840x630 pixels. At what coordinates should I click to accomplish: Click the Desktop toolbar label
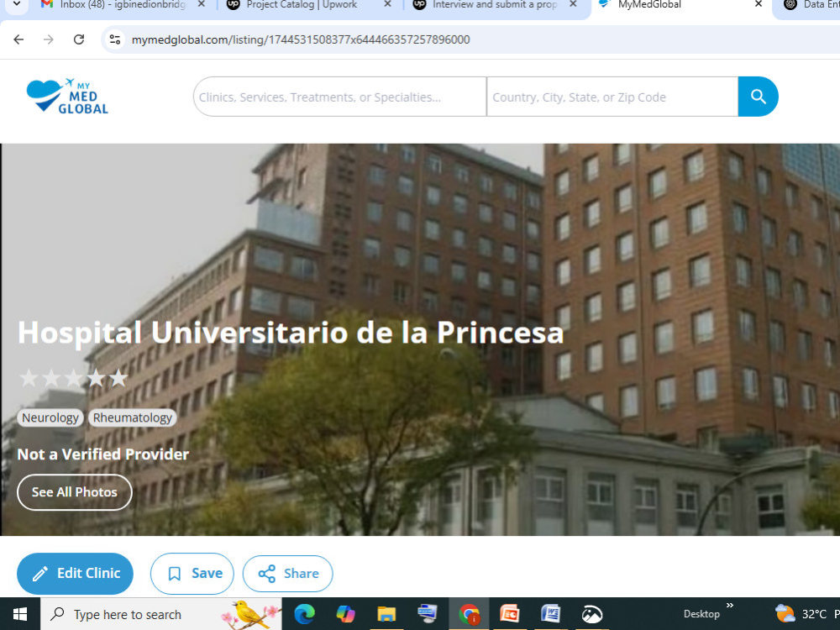point(701,614)
